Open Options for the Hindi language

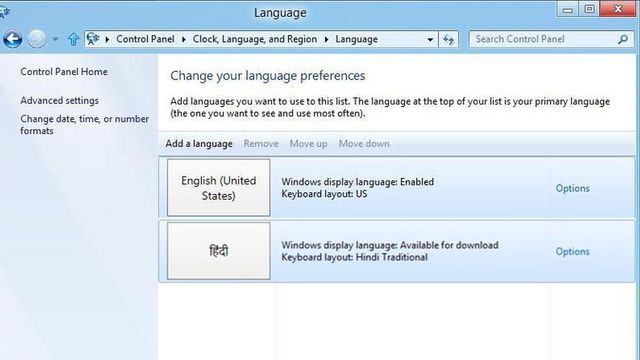pyautogui.click(x=573, y=251)
